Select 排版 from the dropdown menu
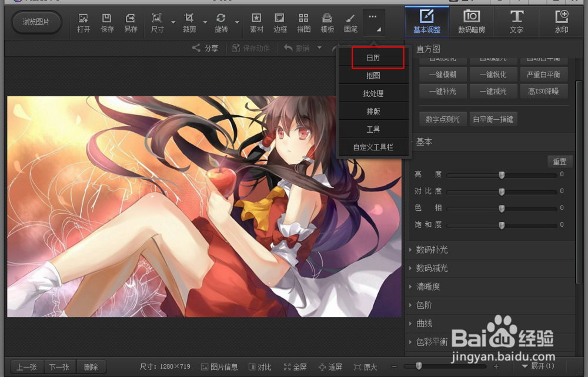 click(x=373, y=112)
